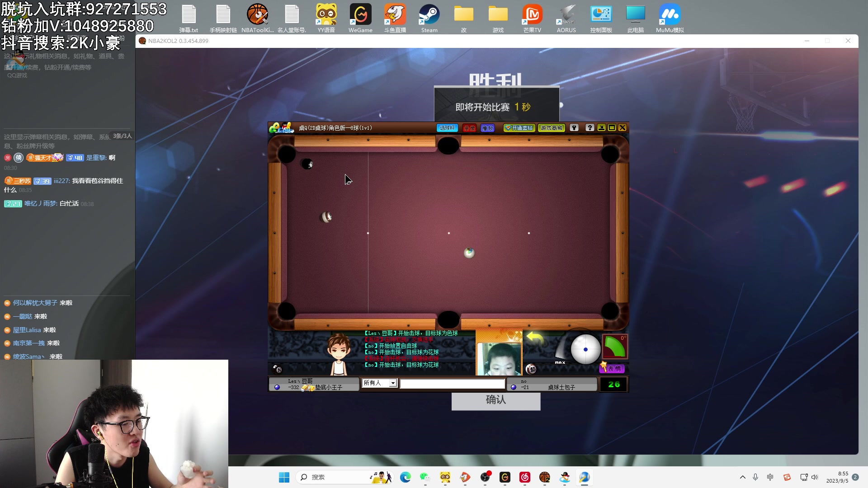Open the 游戏商城 game mall
This screenshot has width=868, height=488.
tap(552, 128)
